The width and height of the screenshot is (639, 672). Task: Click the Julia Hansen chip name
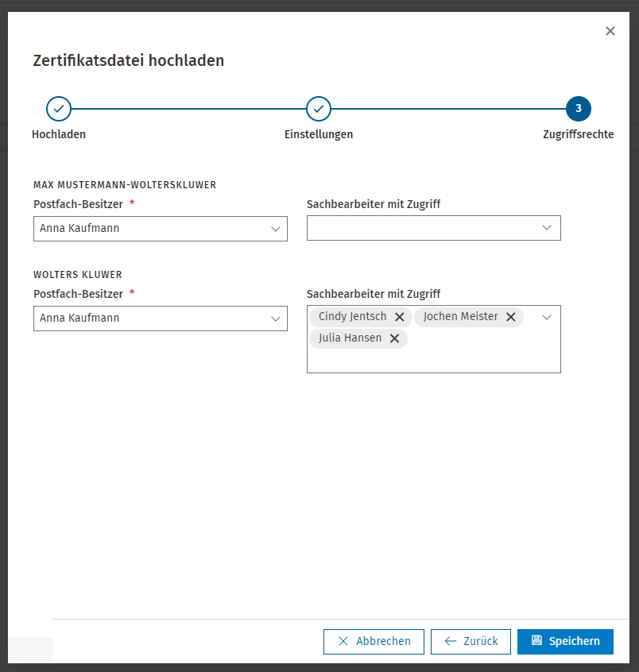[x=350, y=338]
